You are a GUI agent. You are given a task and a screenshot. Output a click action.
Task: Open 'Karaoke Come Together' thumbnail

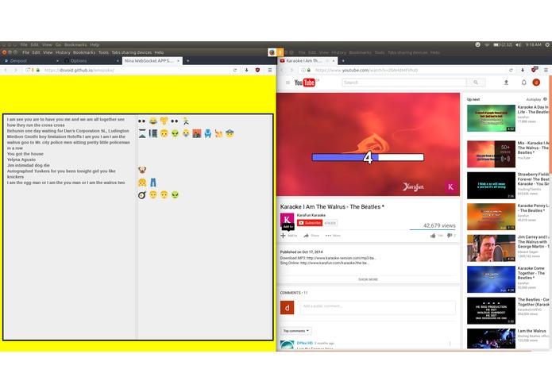click(x=491, y=279)
